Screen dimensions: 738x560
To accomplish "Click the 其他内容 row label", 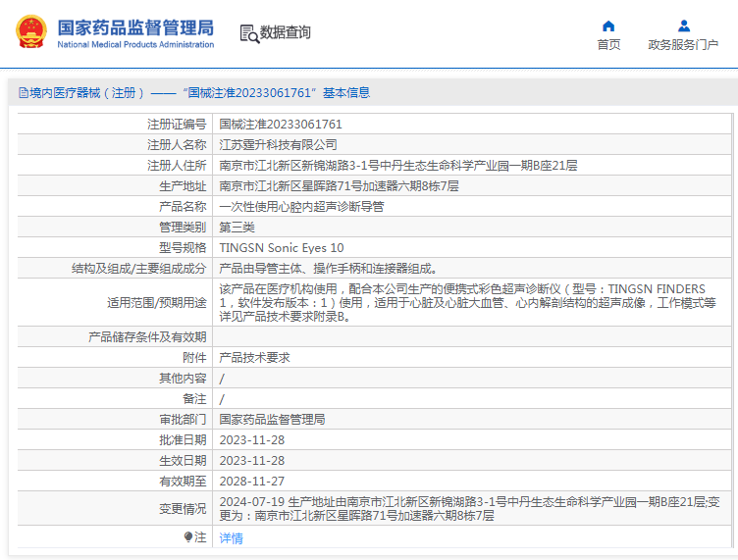I will [x=183, y=379].
